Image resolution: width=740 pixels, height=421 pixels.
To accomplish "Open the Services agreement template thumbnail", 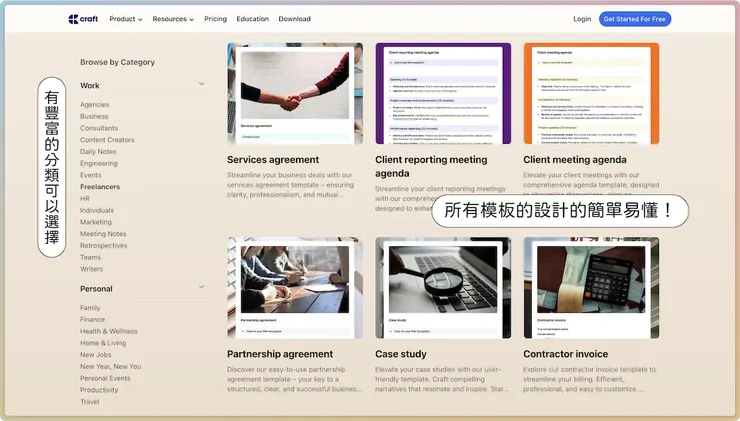I will coord(295,93).
